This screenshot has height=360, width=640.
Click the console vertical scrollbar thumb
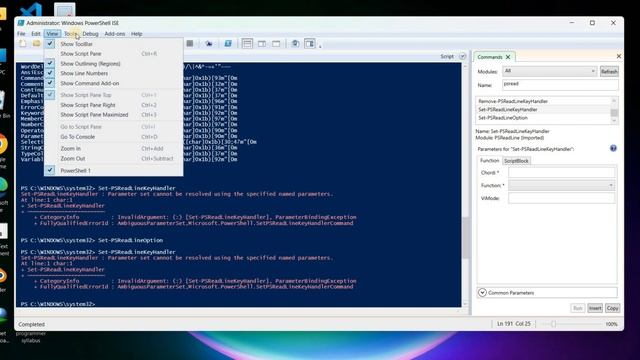coord(465,238)
